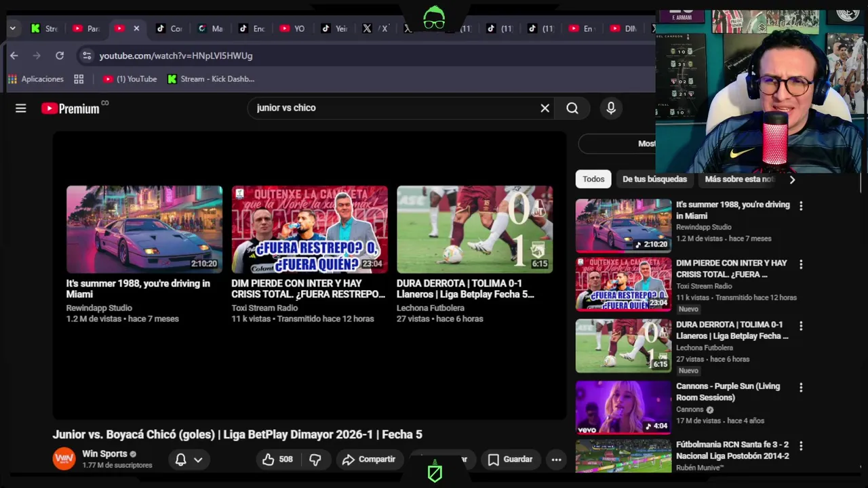Like the video with thumbs up
Image resolution: width=868 pixels, height=488 pixels.
277,460
